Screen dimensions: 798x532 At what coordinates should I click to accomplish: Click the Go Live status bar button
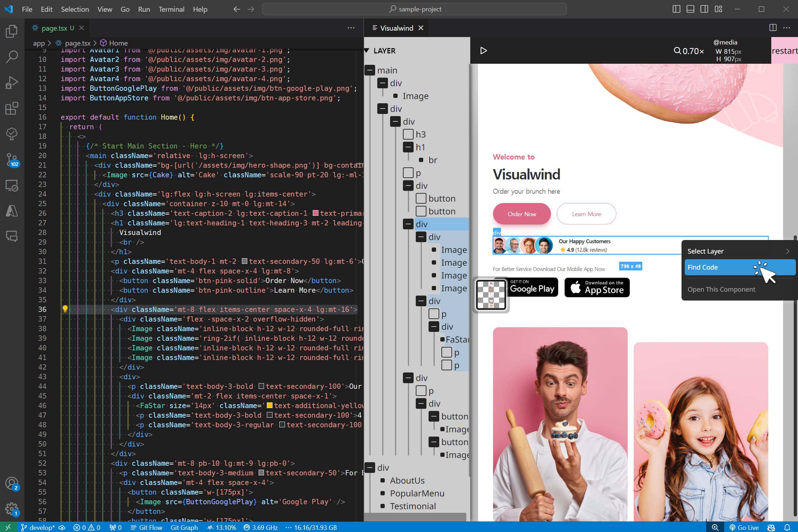pos(744,527)
